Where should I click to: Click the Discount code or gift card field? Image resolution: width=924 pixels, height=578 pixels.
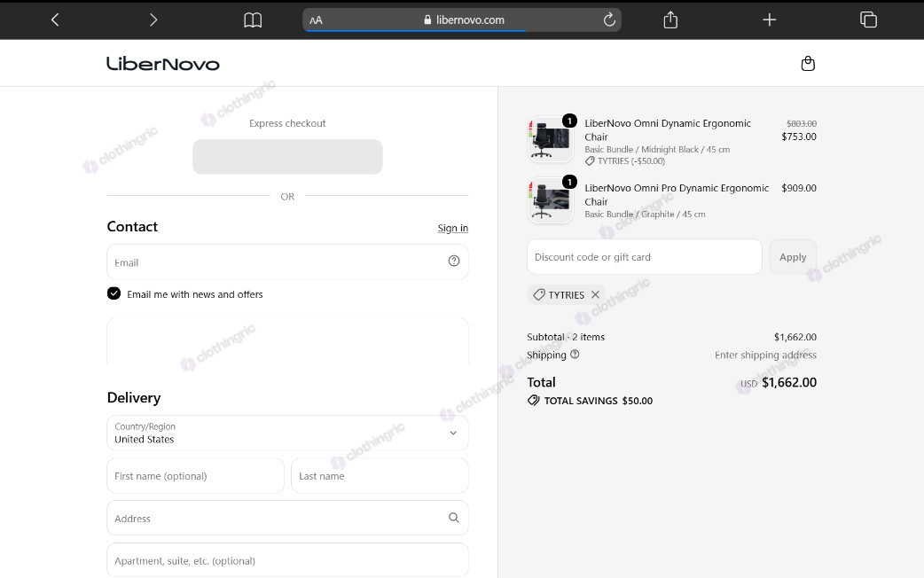(x=644, y=256)
